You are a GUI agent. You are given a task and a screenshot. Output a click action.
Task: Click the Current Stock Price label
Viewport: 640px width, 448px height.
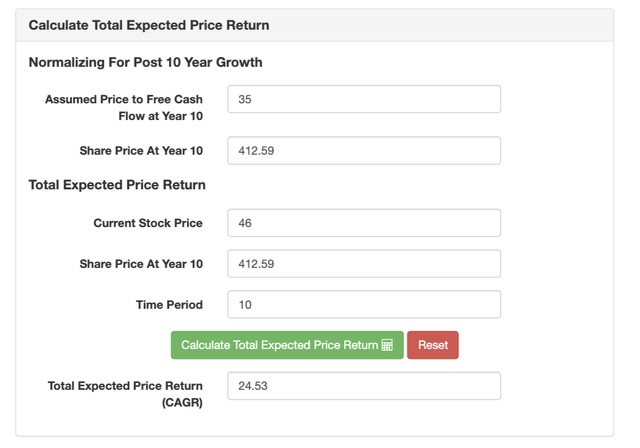tap(148, 223)
